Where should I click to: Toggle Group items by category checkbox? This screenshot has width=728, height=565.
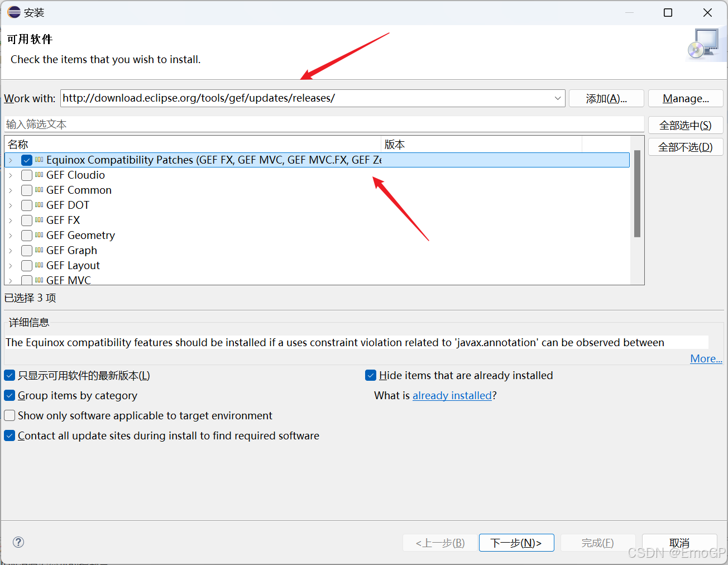9,395
